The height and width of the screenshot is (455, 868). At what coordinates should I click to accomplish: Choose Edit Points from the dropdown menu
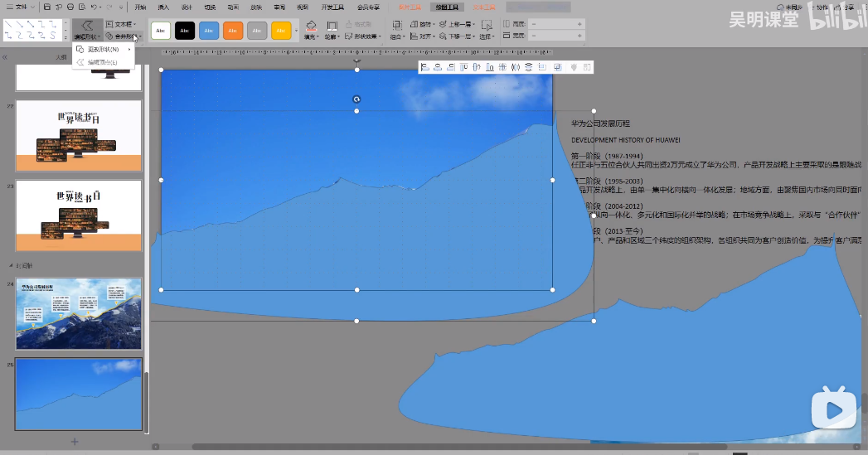(104, 62)
